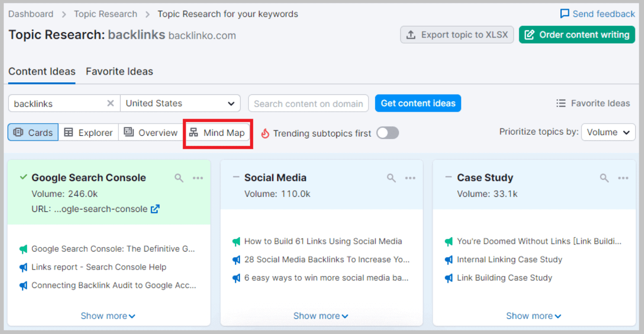
Task: Click the search icon on Case Study card
Action: [x=604, y=178]
